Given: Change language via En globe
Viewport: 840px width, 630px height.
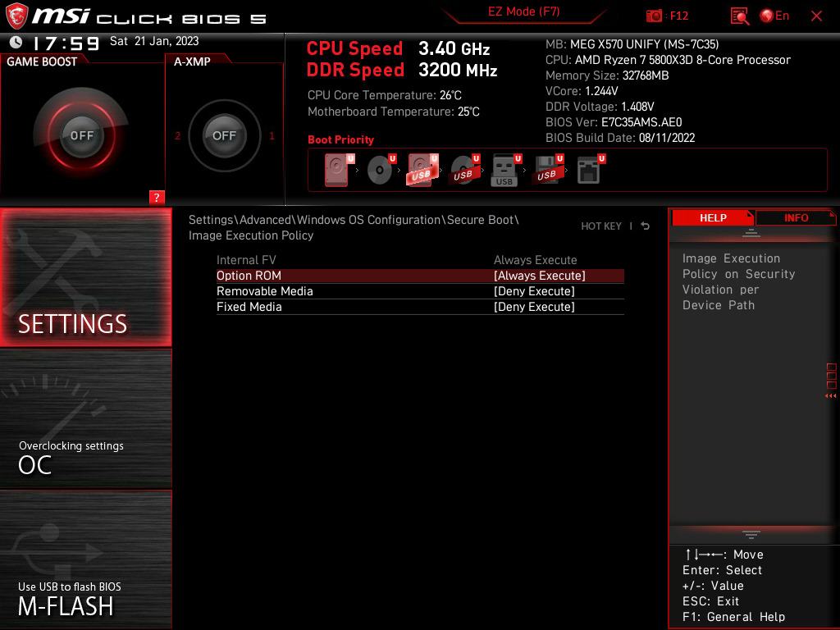Looking at the screenshot, I should click(x=774, y=16).
